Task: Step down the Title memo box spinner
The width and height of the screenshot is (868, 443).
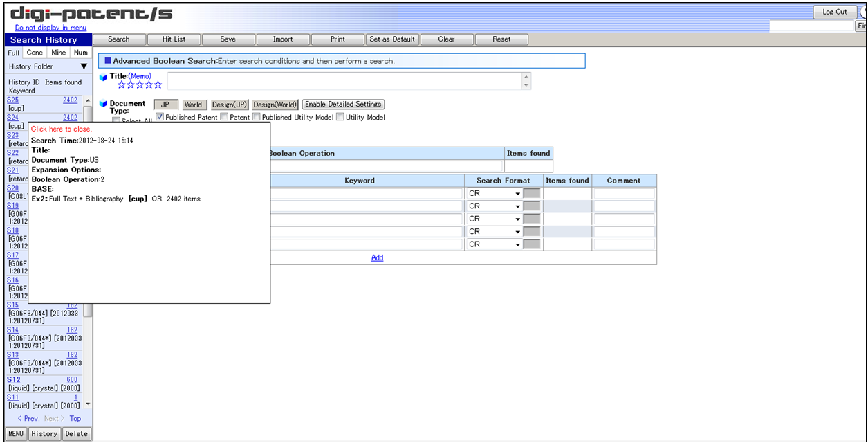Action: point(526,85)
